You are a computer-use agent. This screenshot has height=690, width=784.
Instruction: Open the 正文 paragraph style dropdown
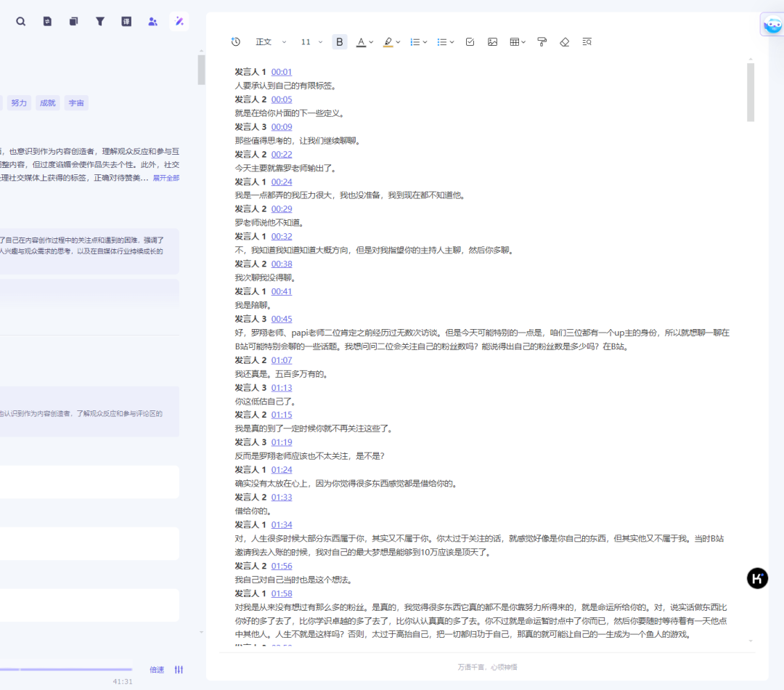point(271,42)
